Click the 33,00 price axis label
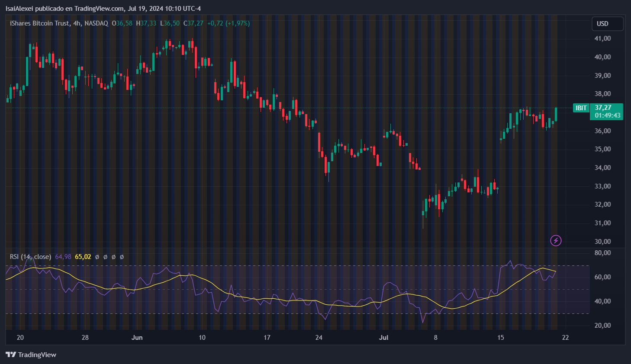Screen dimensions: 631x364 (x=602, y=186)
